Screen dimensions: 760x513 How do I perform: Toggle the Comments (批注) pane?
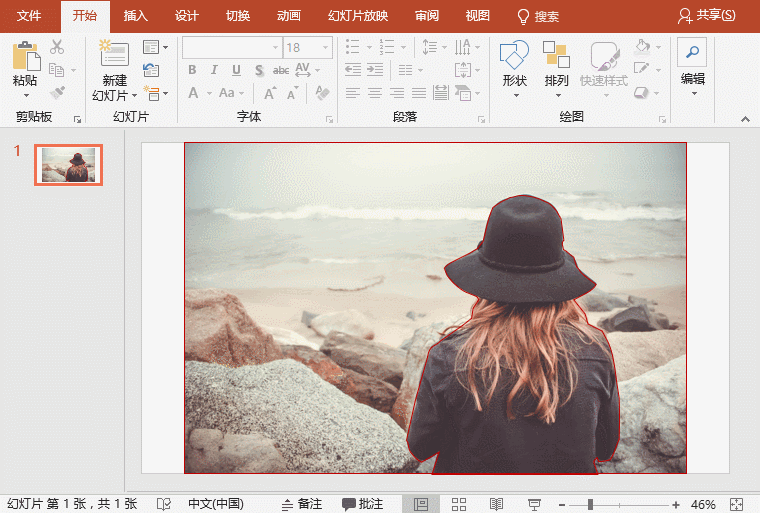point(362,504)
